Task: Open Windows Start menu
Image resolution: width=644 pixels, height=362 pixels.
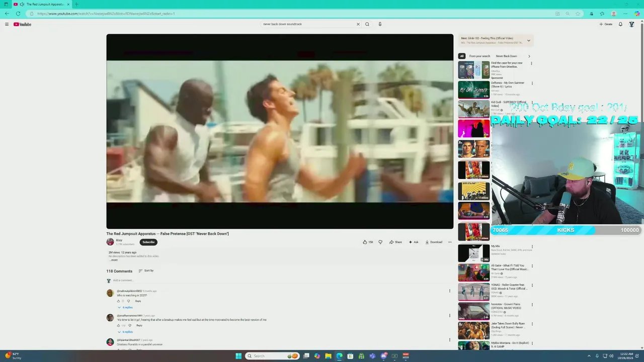Action: [x=238, y=356]
